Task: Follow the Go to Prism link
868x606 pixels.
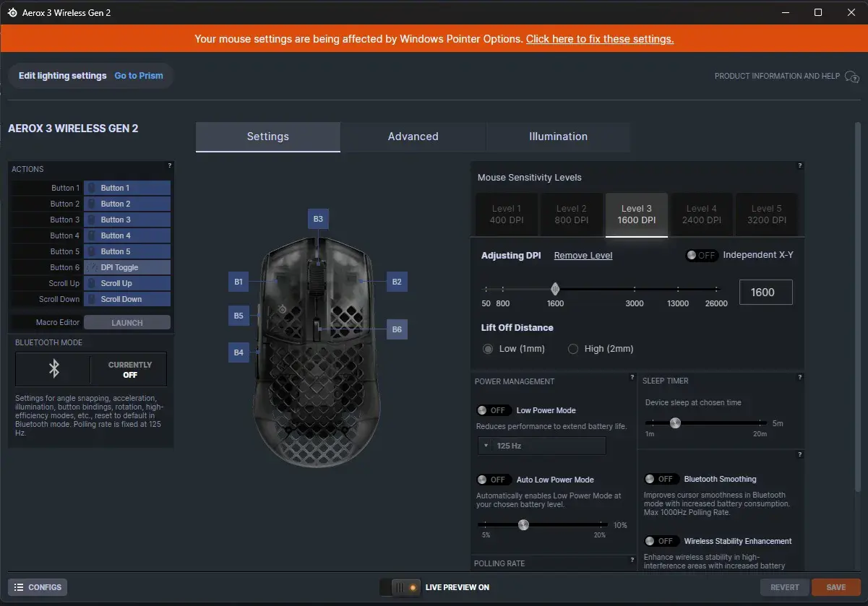Action: click(x=139, y=76)
